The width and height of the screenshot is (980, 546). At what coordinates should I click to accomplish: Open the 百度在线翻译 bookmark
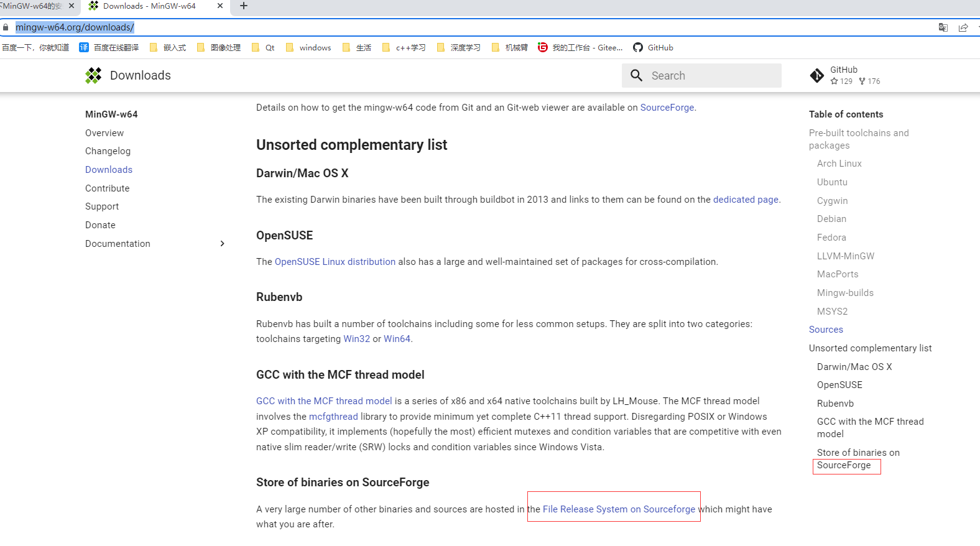pos(109,47)
